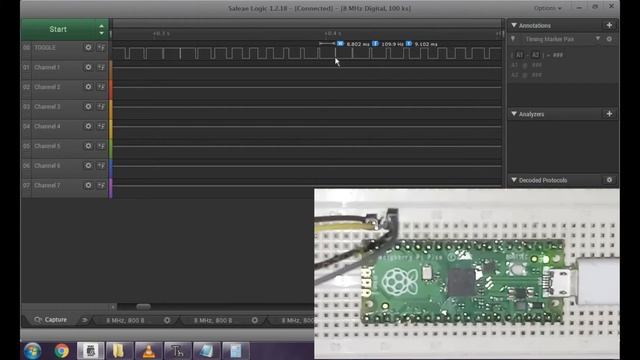The height and width of the screenshot is (360, 640).
Task: Open settings gear for Channel 2
Action: [x=88, y=87]
